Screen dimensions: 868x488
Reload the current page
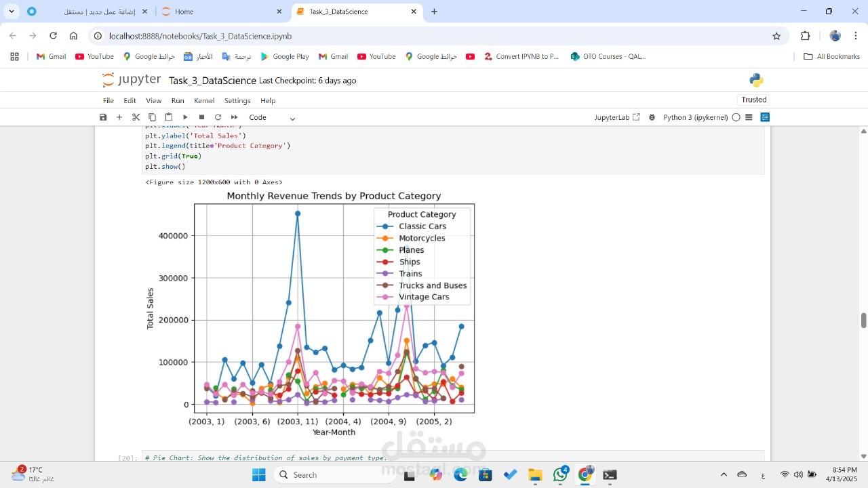click(53, 36)
